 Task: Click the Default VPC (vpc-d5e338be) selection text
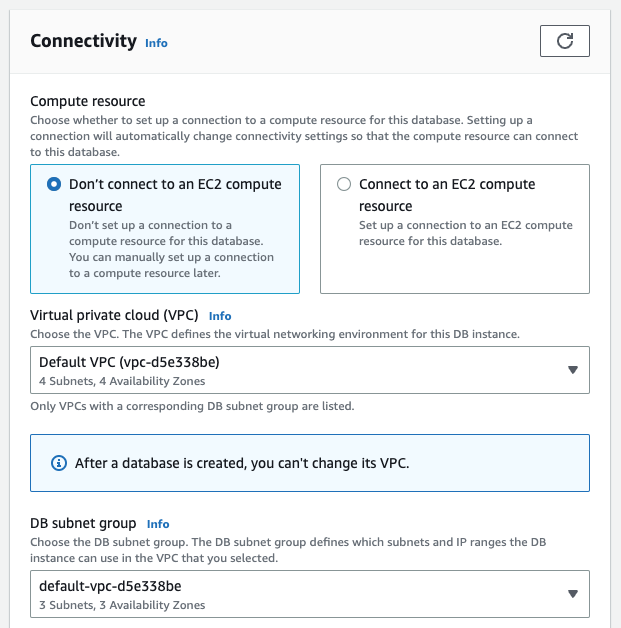point(129,362)
